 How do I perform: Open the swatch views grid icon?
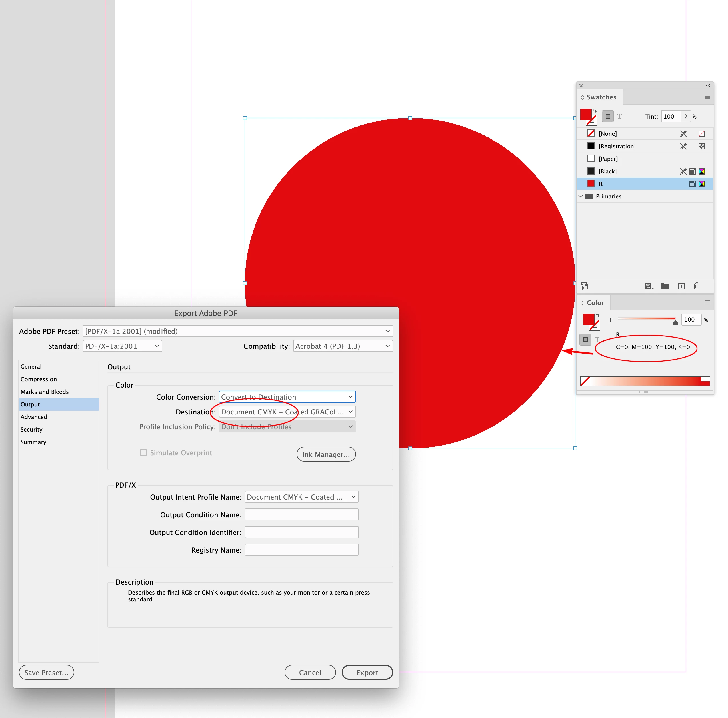[x=648, y=286]
